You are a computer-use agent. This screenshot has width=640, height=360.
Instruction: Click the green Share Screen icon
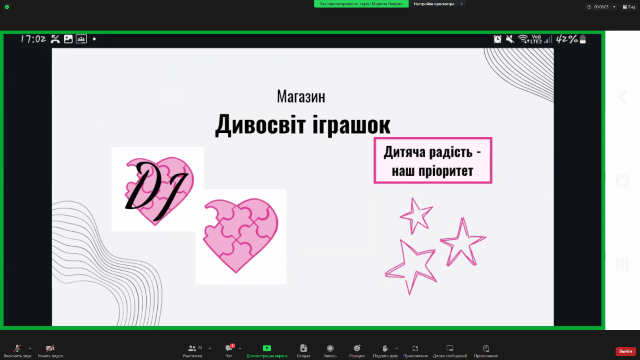tap(267, 348)
